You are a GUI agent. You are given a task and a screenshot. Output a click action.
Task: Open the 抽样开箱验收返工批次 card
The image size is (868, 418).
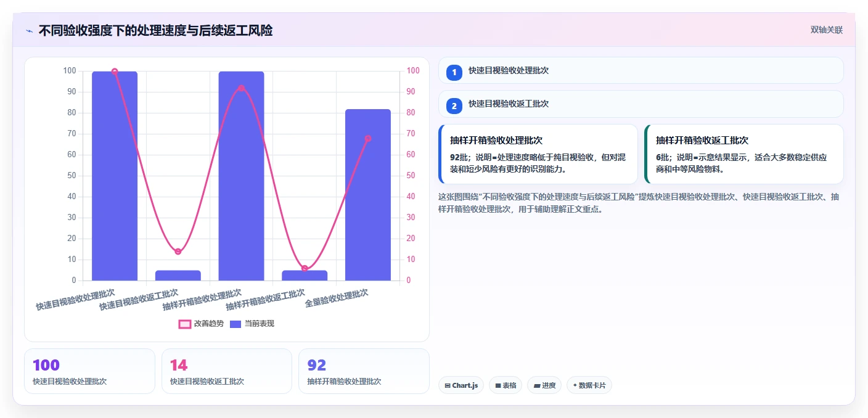[744, 154]
